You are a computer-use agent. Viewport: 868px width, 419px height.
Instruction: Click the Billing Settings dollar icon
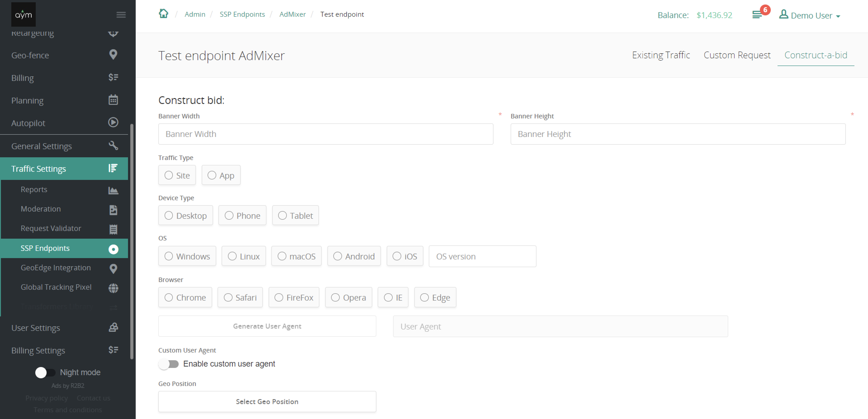(113, 350)
